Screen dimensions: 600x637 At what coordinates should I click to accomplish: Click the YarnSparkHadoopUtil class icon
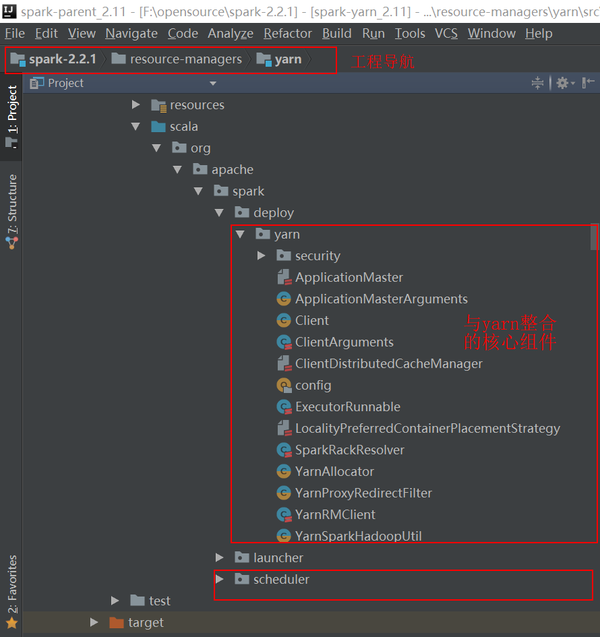284,536
